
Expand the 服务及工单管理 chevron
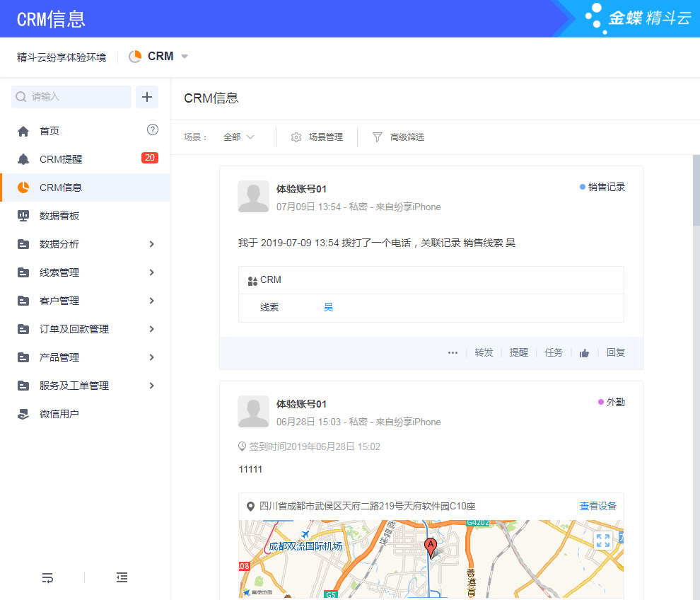click(152, 386)
